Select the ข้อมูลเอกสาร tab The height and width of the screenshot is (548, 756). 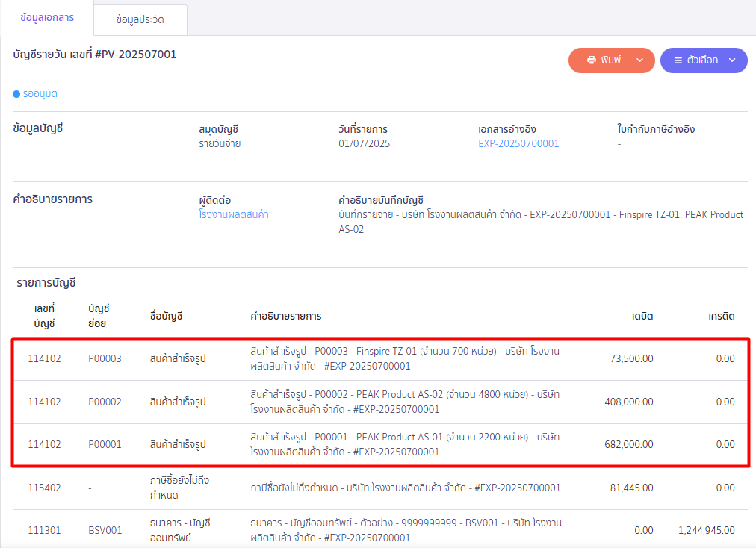47,18
